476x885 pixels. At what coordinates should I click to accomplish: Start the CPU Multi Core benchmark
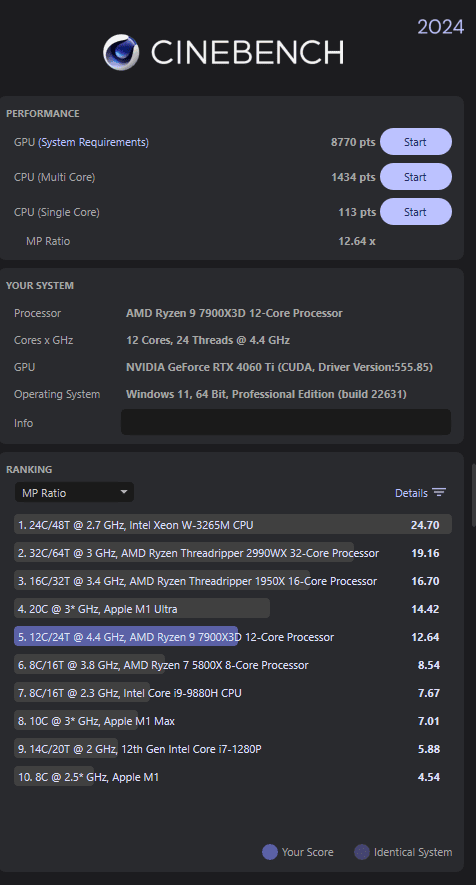pyautogui.click(x=416, y=177)
